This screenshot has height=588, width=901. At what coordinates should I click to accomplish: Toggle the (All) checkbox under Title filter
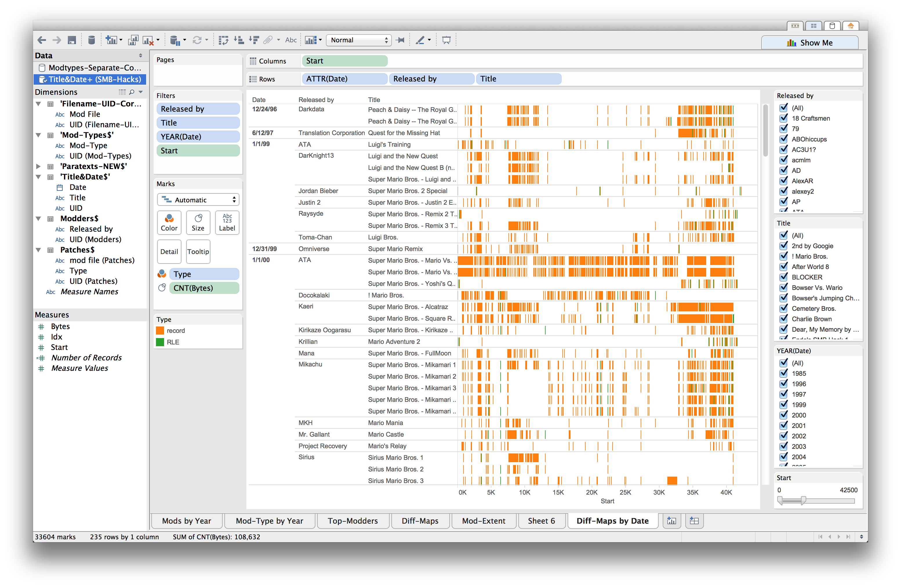783,235
